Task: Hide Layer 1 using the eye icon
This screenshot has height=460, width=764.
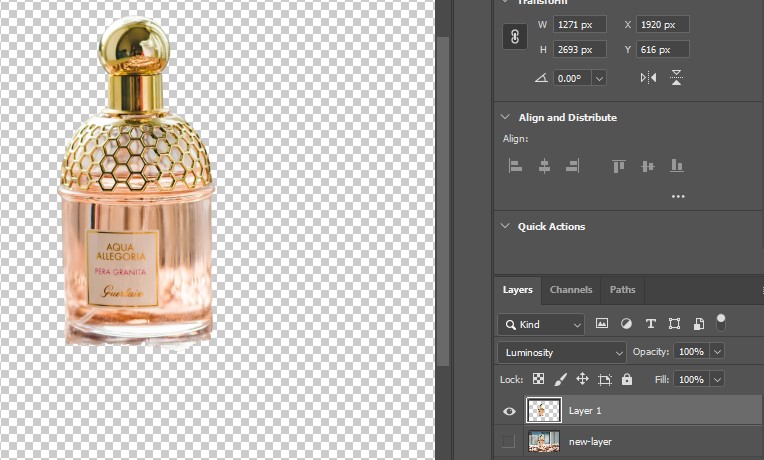Action: coord(509,411)
